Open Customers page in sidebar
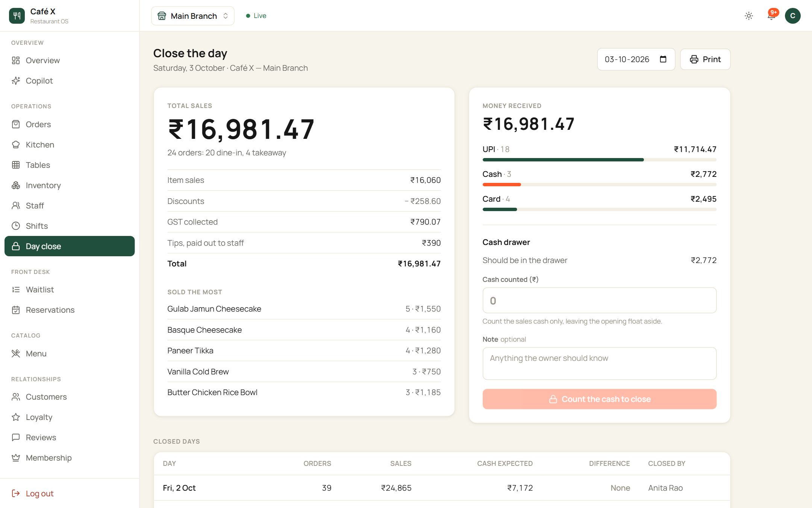This screenshot has height=508, width=812. point(70,397)
